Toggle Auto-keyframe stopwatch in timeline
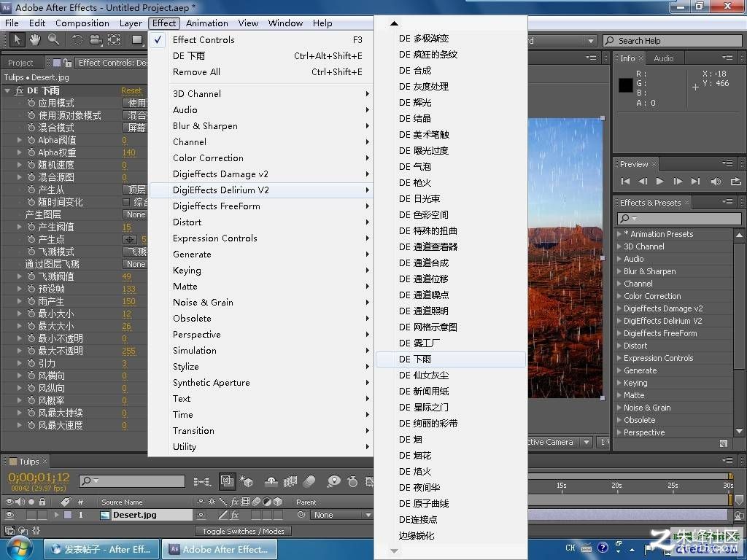The width and height of the screenshot is (747, 560). (x=352, y=482)
